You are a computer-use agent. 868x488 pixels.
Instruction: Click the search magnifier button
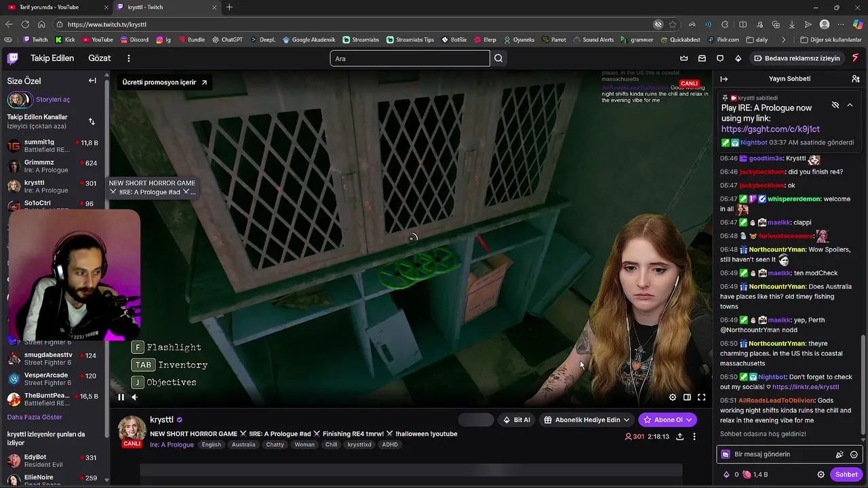pos(498,58)
